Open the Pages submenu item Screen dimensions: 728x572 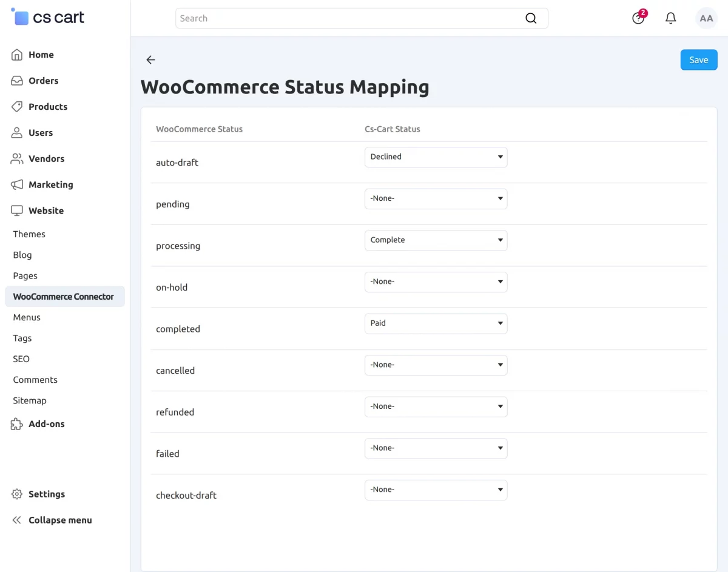coord(25,276)
